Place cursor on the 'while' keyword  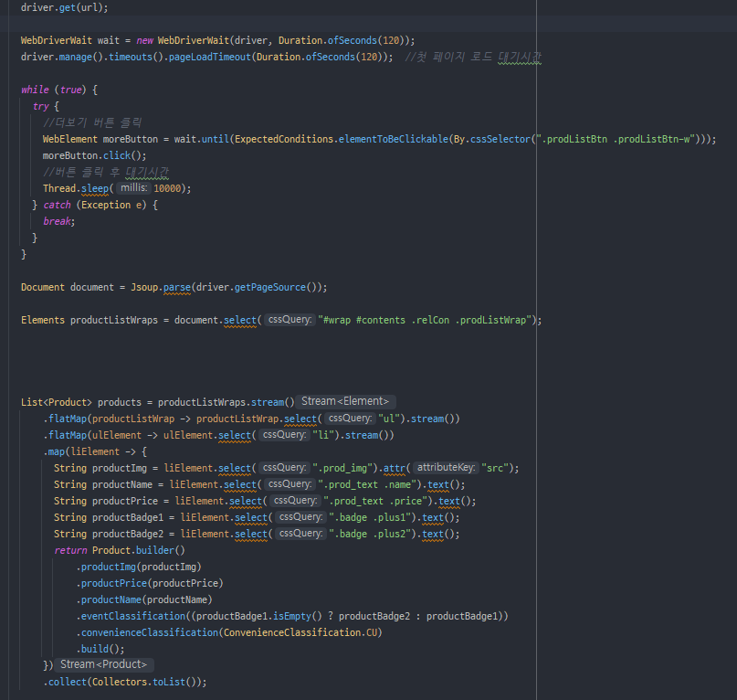35,90
